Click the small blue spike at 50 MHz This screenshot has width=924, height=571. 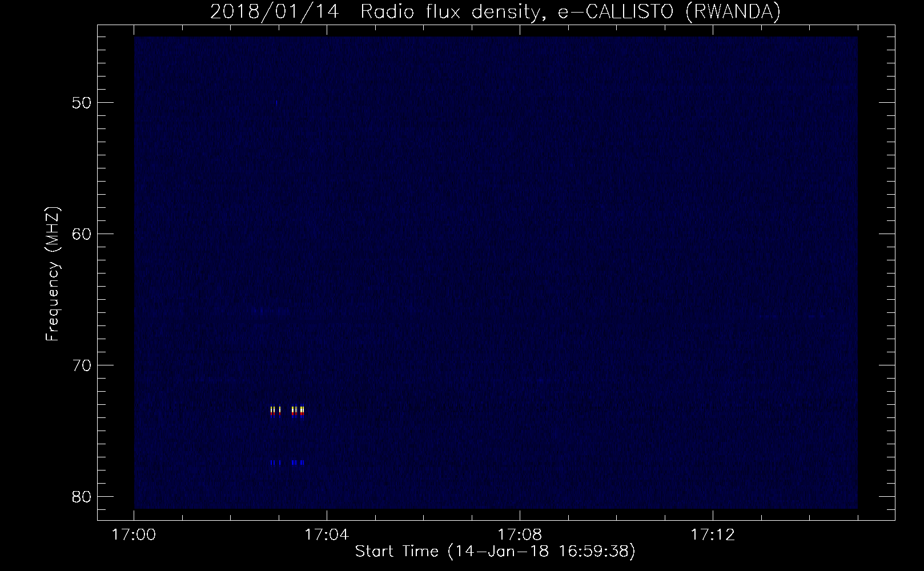point(277,103)
